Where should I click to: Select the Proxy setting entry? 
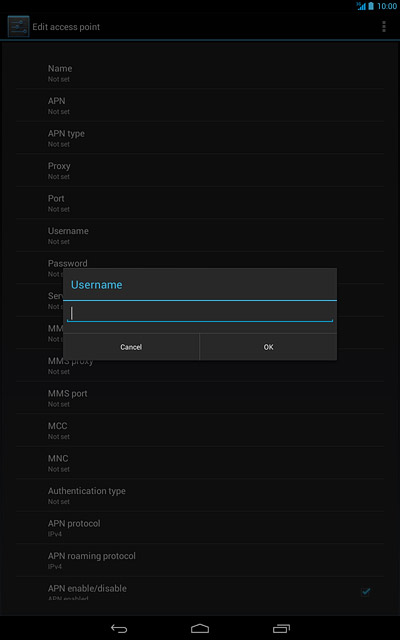coord(200,171)
